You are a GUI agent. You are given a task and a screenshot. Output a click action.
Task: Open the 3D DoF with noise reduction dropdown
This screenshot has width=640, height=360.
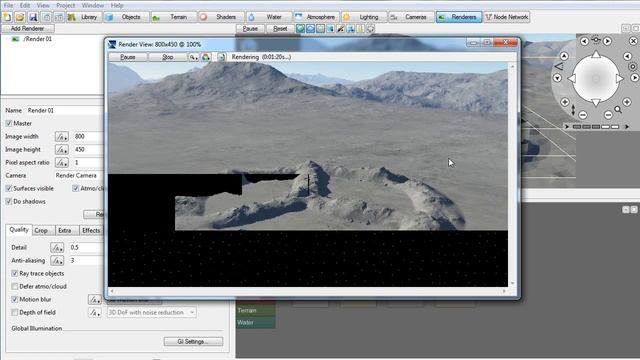[x=151, y=313]
